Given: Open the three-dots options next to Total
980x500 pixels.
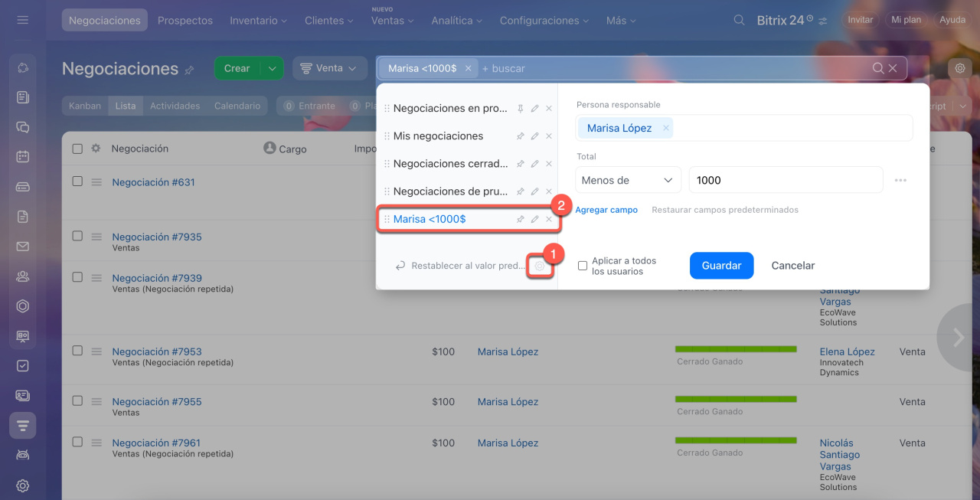Looking at the screenshot, I should point(900,181).
